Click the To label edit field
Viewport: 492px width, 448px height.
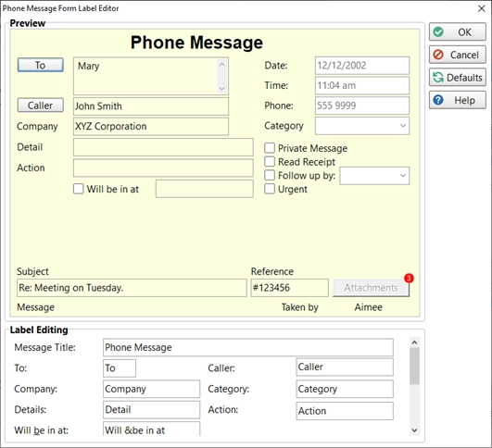pyautogui.click(x=120, y=368)
